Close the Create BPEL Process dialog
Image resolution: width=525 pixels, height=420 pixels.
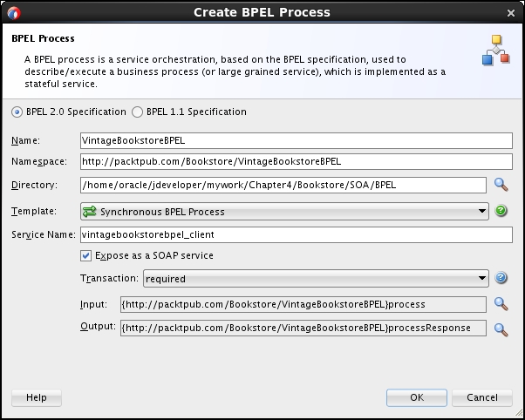click(510, 12)
